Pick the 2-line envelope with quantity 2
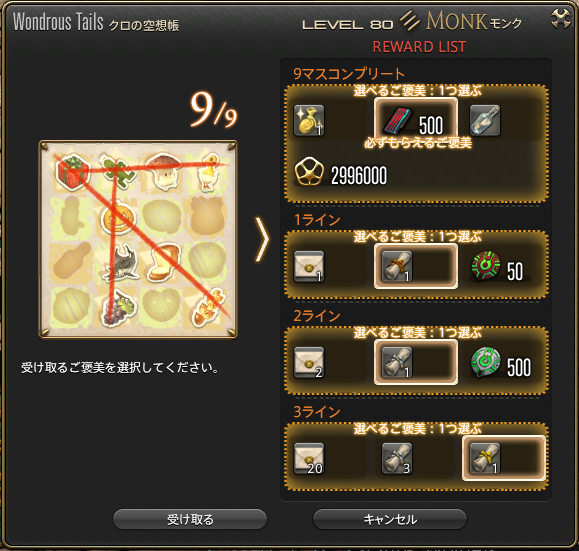Screen dimensions: 579x551 coord(309,362)
